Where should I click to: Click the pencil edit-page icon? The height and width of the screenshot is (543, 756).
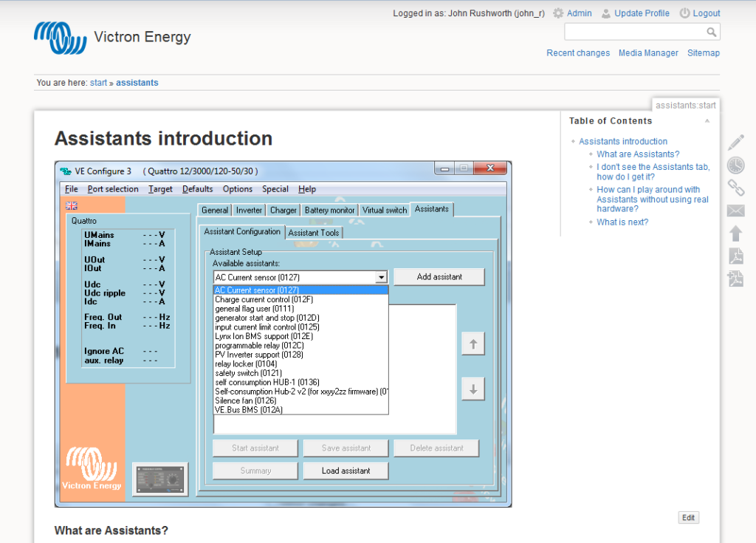point(735,143)
